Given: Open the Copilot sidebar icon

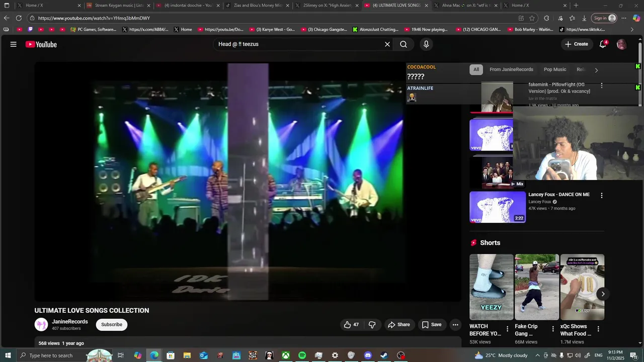Looking at the screenshot, I should point(636,18).
